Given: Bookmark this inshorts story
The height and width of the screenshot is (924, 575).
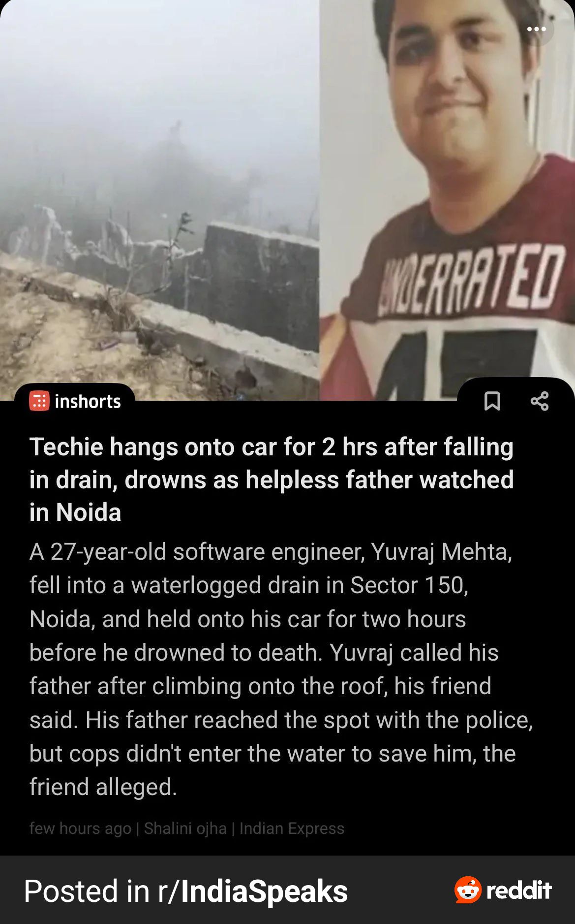Looking at the screenshot, I should [492, 401].
